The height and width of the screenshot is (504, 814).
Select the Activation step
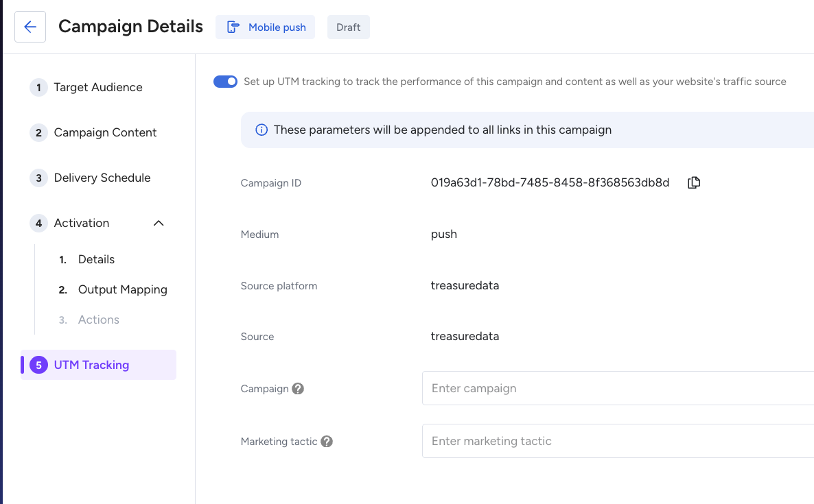pyautogui.click(x=81, y=223)
